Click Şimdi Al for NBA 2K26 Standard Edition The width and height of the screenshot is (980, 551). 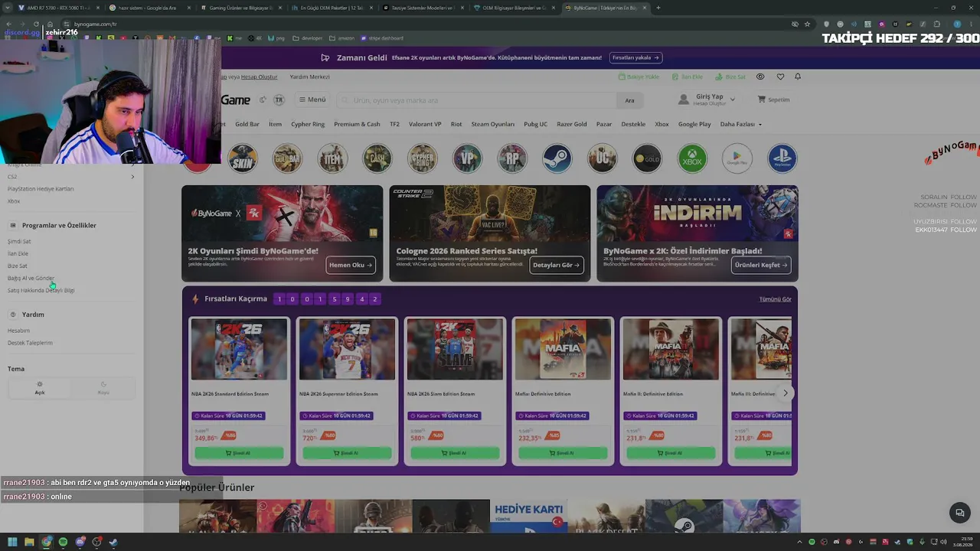239,453
